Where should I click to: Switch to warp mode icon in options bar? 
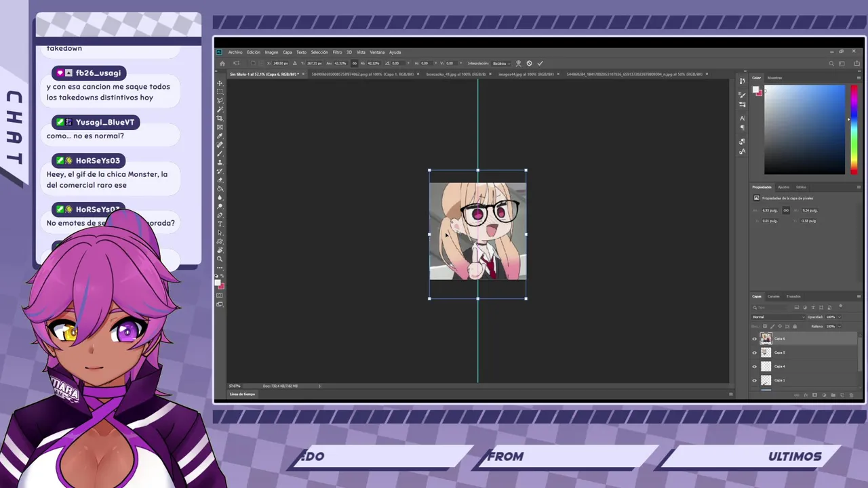(518, 63)
